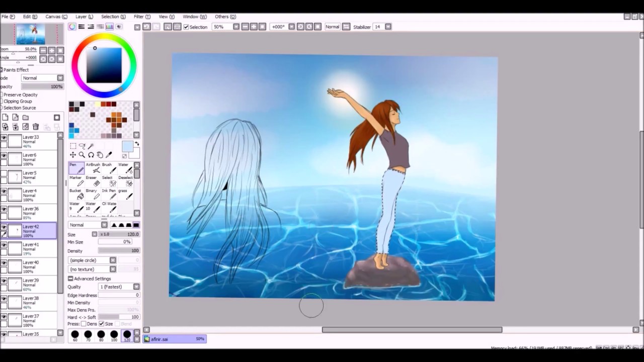This screenshot has height=362, width=644.
Task: Swap foreground and background colors
Action: click(136, 145)
